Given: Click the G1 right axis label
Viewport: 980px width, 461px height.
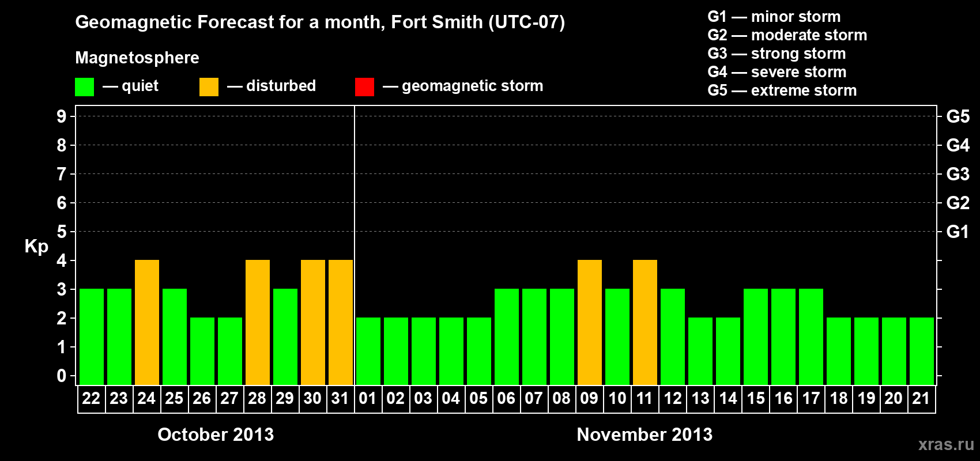Looking at the screenshot, I should [x=958, y=232].
